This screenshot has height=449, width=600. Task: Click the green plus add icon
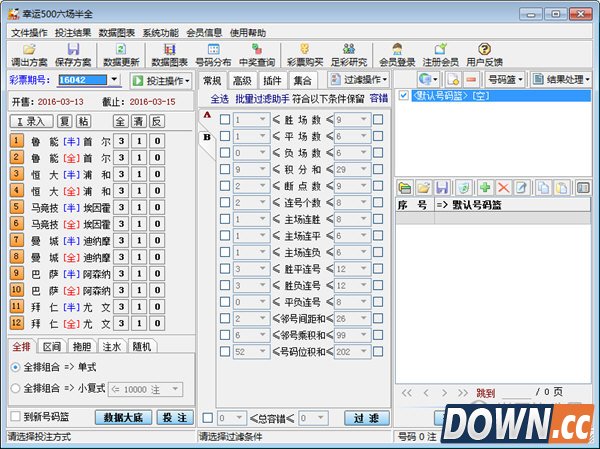485,188
